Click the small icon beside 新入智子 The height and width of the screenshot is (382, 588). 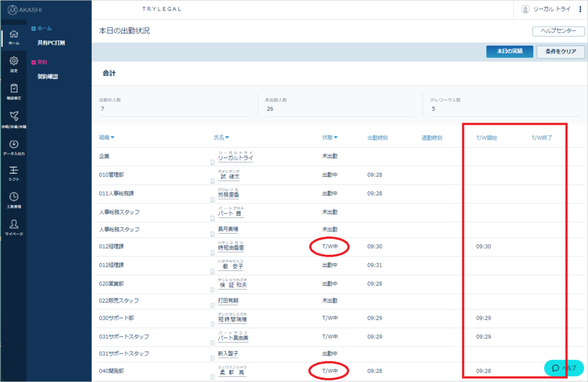click(x=212, y=358)
